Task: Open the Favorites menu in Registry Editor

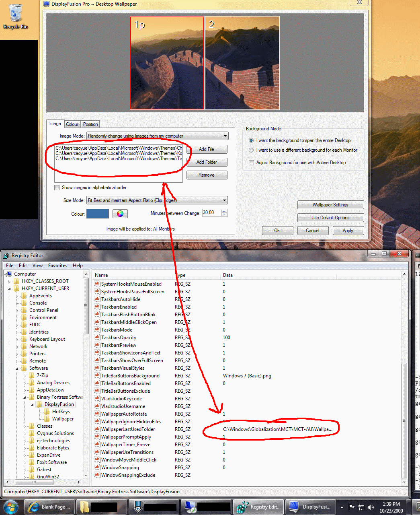Action: click(x=57, y=266)
